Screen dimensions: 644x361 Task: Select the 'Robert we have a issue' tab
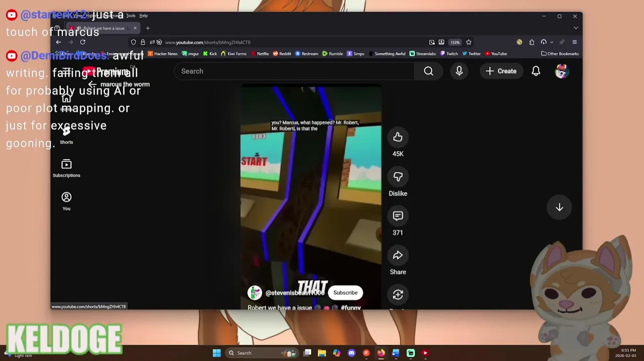click(103, 28)
